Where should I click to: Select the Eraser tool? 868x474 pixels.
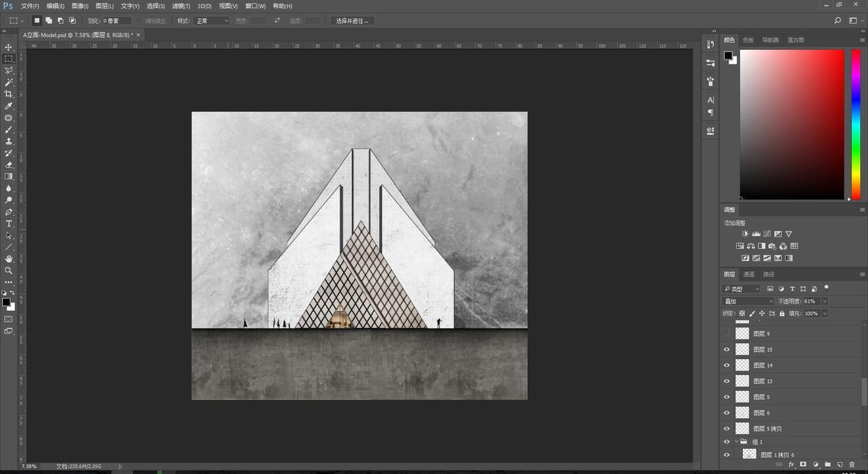9,164
